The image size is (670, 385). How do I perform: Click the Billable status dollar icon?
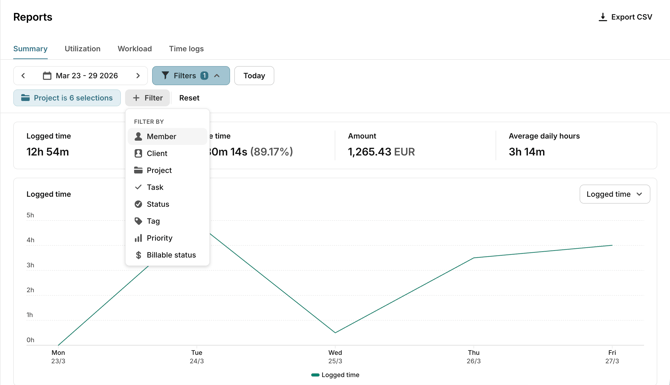tap(138, 255)
